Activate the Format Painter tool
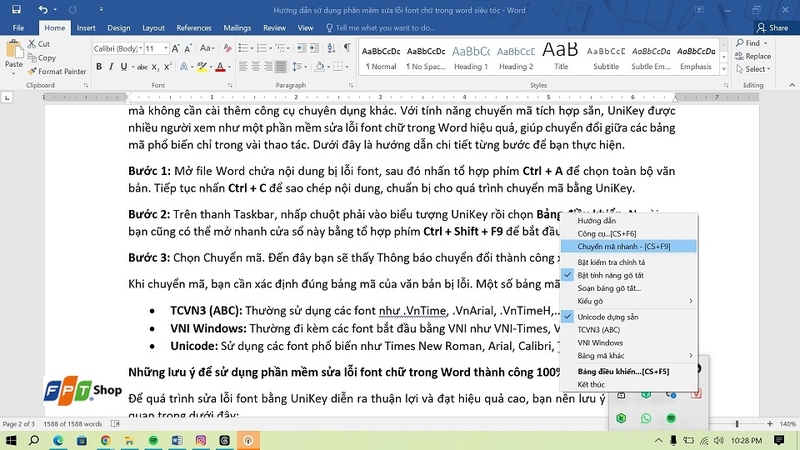The height and width of the screenshot is (450, 800). pyautogui.click(x=57, y=71)
